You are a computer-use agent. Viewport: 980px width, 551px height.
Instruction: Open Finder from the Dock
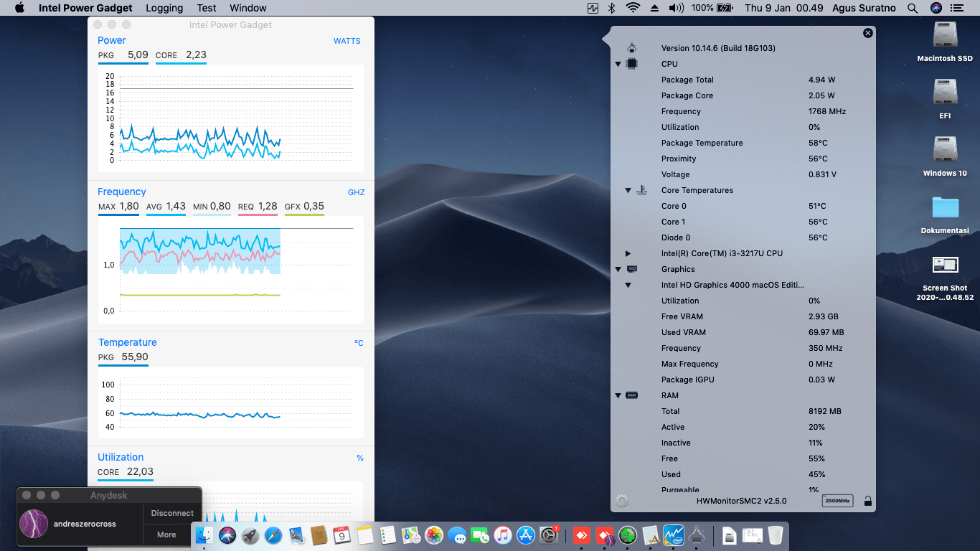204,535
